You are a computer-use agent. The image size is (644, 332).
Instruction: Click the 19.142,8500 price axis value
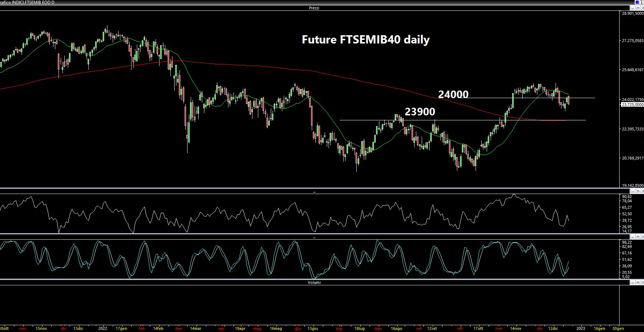(x=633, y=185)
